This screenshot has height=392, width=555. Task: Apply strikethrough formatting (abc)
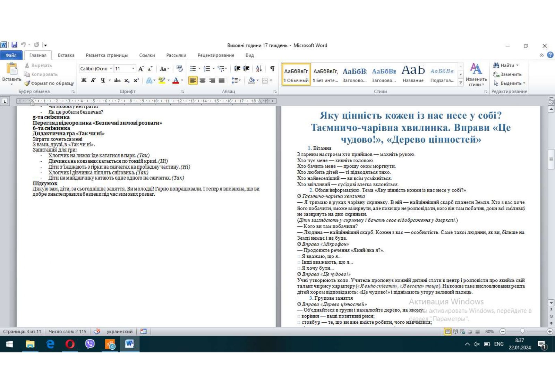pos(117,80)
